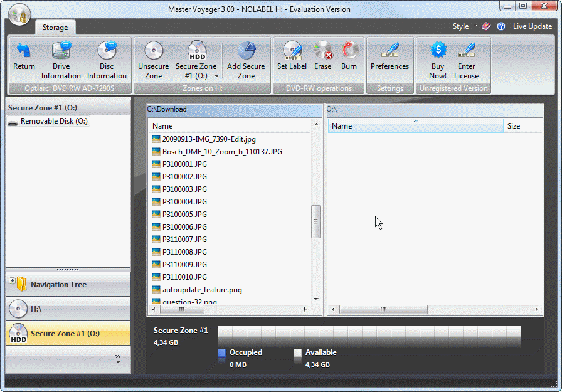The height and width of the screenshot is (392, 562).
Task: Click Live Update
Action: [533, 26]
